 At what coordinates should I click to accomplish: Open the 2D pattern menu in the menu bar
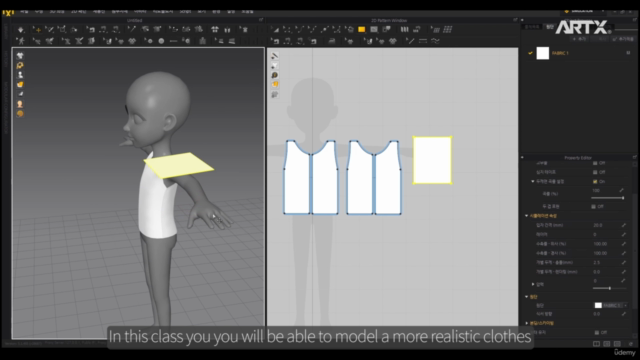(x=78, y=11)
